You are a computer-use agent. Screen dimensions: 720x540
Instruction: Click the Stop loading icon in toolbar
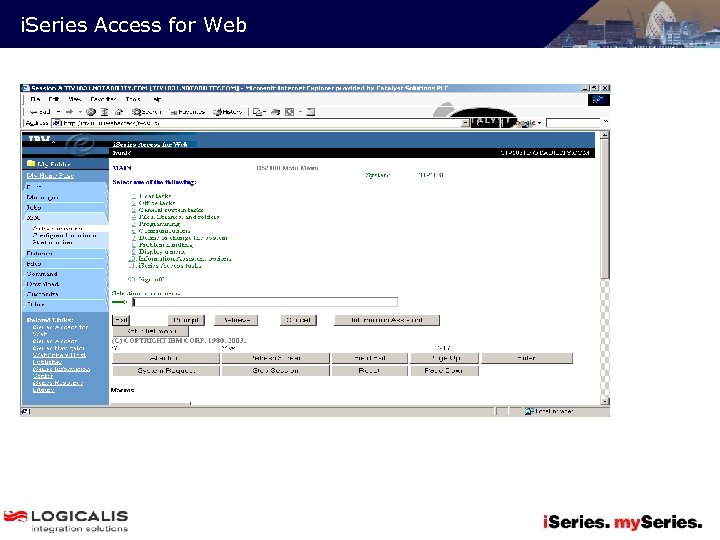pyautogui.click(x=91, y=112)
